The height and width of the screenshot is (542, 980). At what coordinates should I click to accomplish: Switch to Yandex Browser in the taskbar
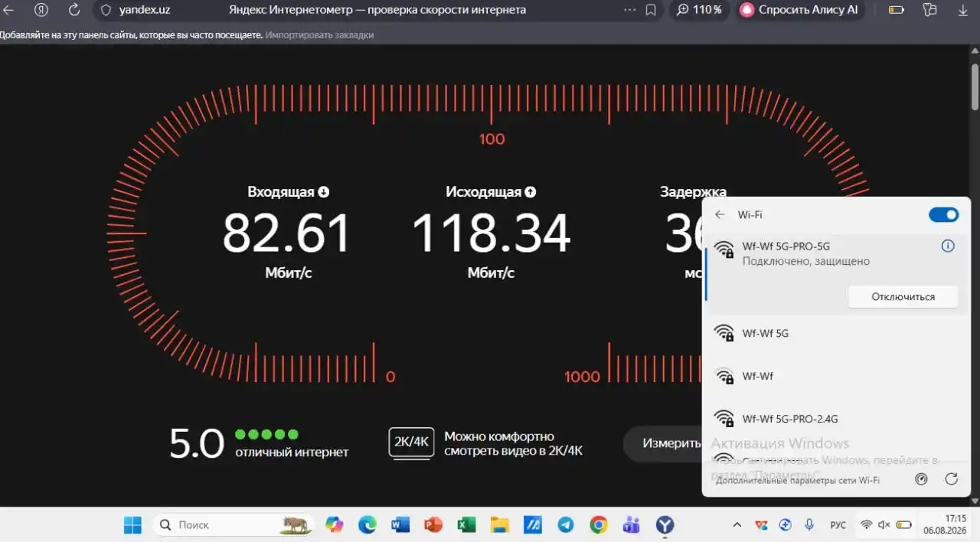coord(665,524)
